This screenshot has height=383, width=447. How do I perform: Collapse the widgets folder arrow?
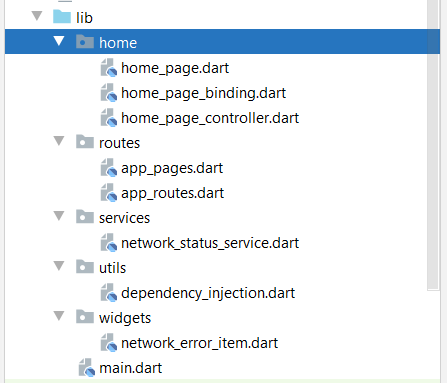pyautogui.click(x=59, y=316)
